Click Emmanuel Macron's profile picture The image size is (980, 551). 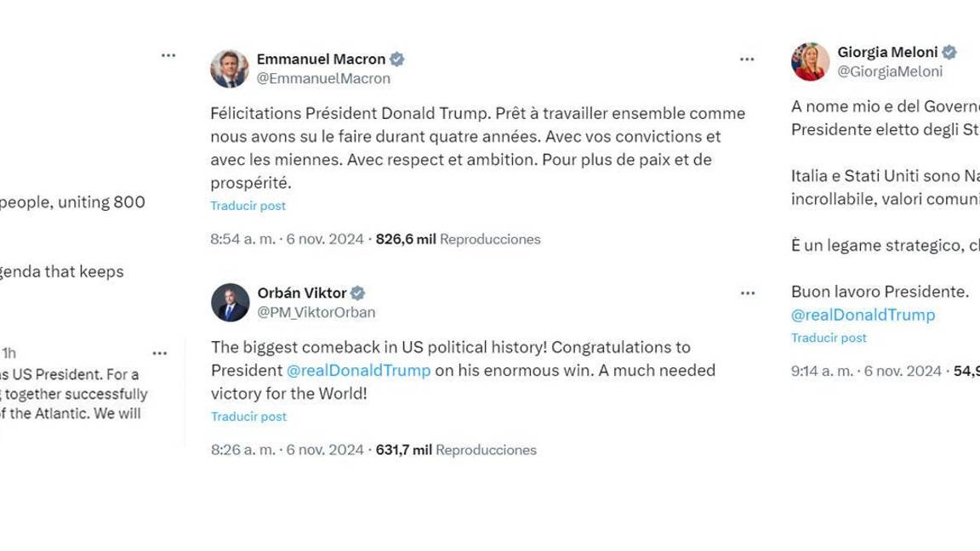click(x=230, y=68)
